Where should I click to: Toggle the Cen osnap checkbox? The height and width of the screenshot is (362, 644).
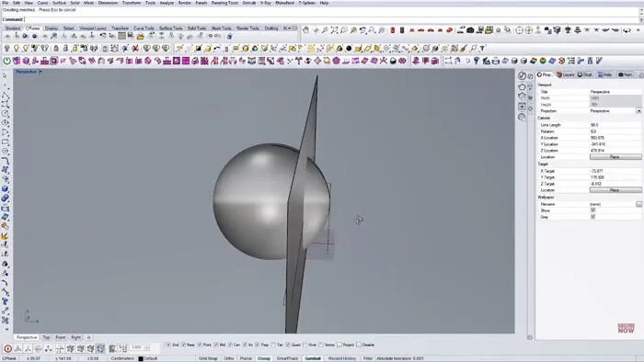(230, 345)
